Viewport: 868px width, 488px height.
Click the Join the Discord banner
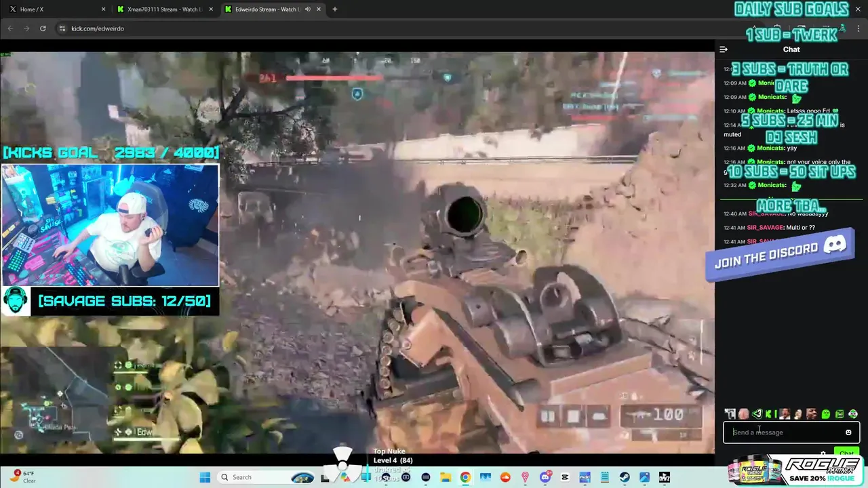click(780, 255)
